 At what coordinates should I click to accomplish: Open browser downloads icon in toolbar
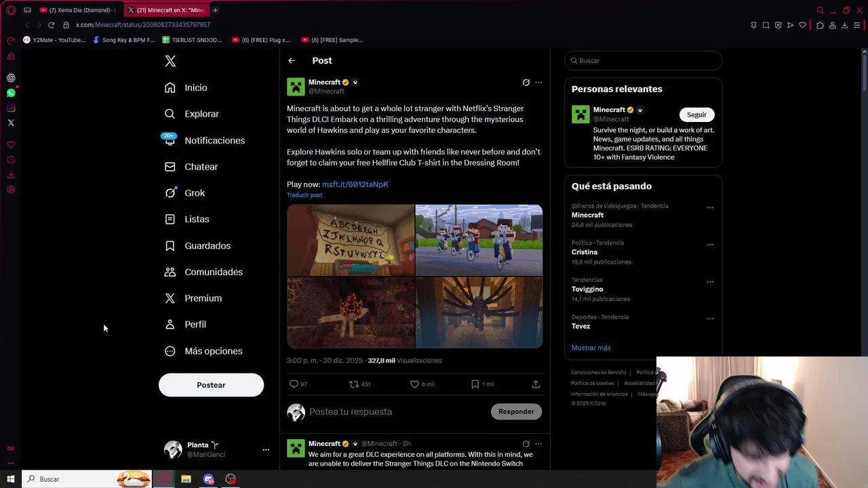844,25
